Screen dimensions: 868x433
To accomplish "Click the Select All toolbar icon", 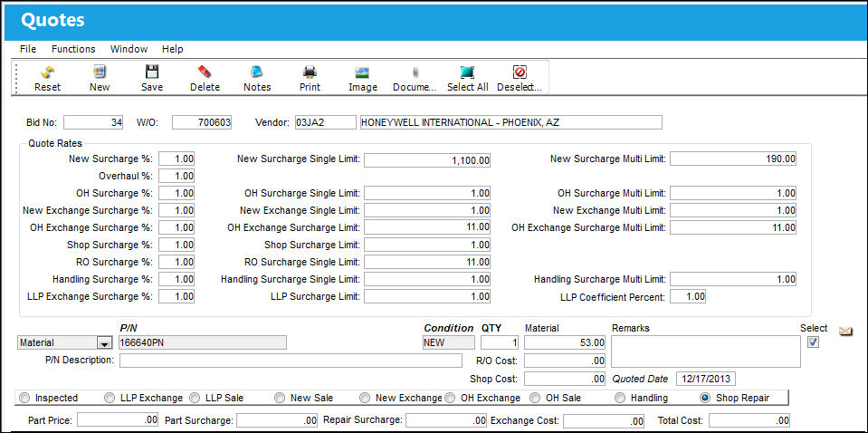I will [x=468, y=72].
